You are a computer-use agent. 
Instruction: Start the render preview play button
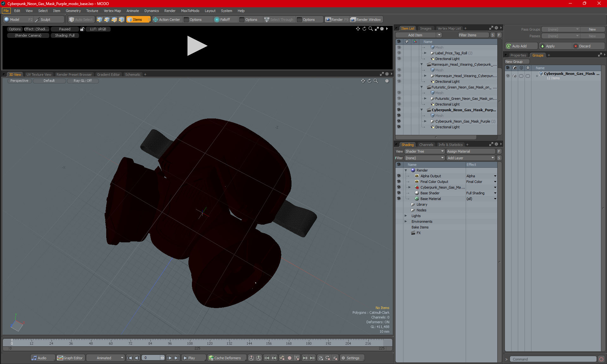coord(197,46)
